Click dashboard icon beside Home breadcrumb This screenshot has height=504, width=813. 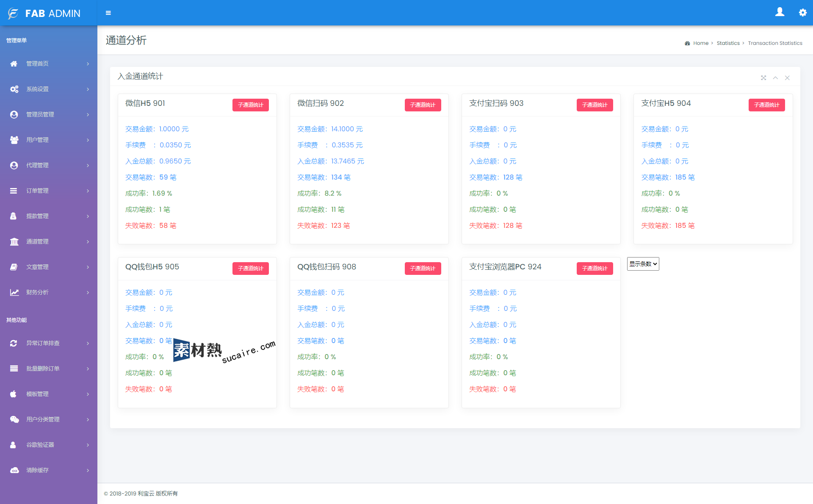tap(687, 43)
